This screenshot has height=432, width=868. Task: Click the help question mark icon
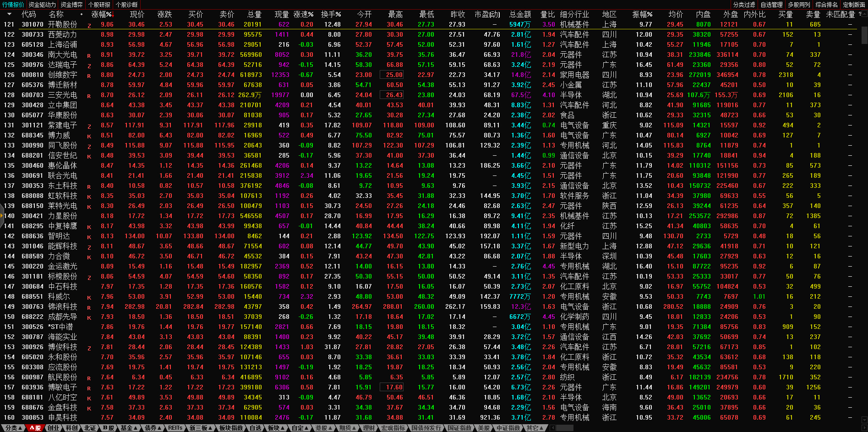coord(859,14)
